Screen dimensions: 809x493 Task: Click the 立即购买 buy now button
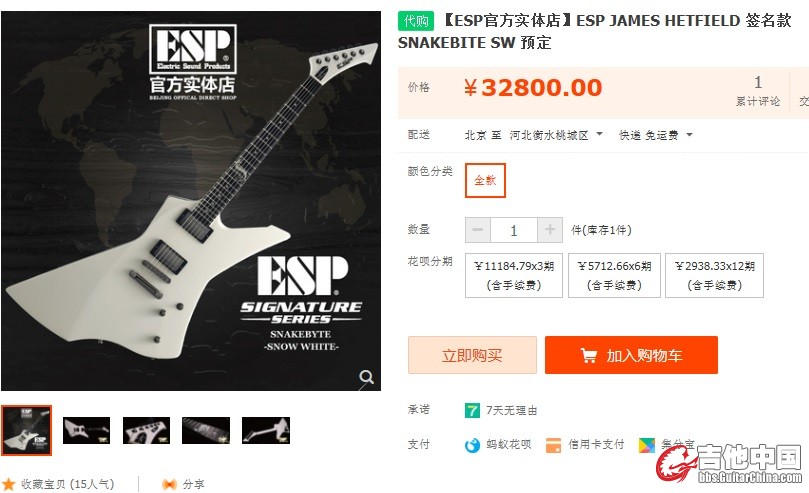point(472,355)
